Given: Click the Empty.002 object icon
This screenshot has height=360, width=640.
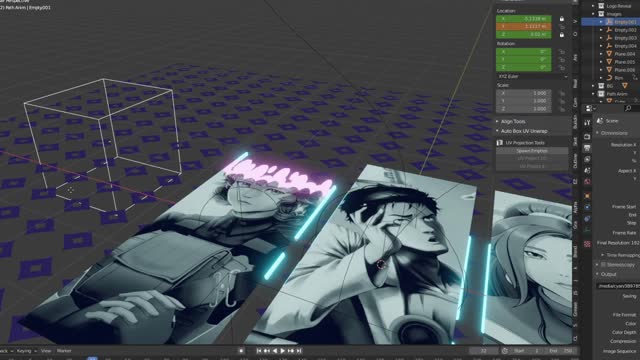Looking at the screenshot, I should pos(609,30).
